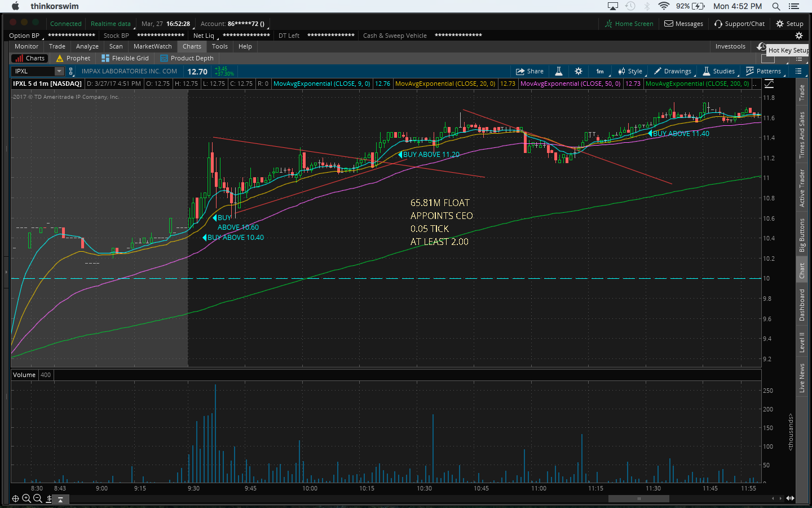
Task: Open the chart toolbar list menu icon
Action: click(x=798, y=71)
